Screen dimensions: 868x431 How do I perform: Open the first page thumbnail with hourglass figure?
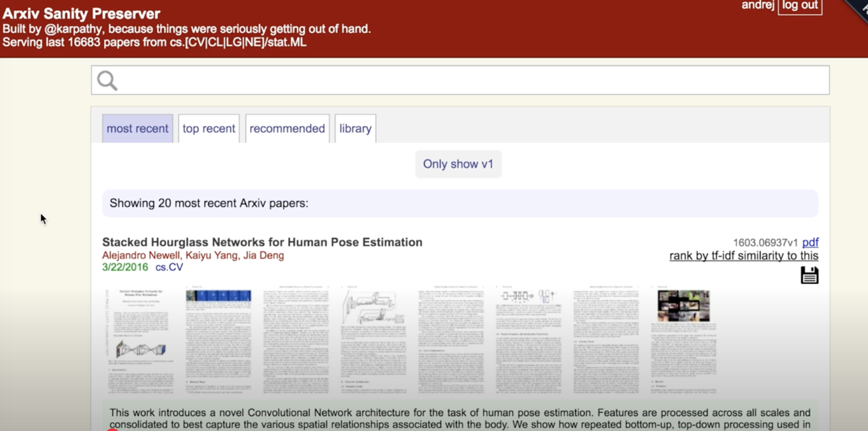140,340
